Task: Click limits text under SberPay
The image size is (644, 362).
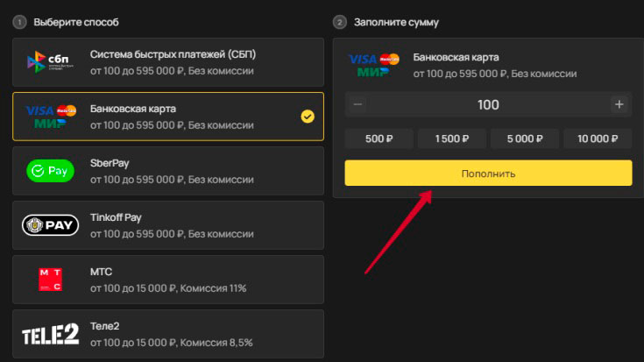Action: coord(172,180)
